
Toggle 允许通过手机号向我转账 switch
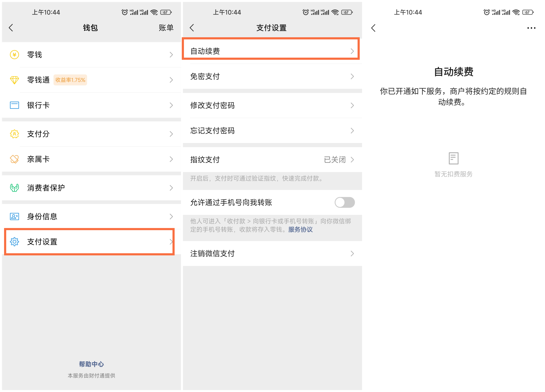tap(345, 202)
